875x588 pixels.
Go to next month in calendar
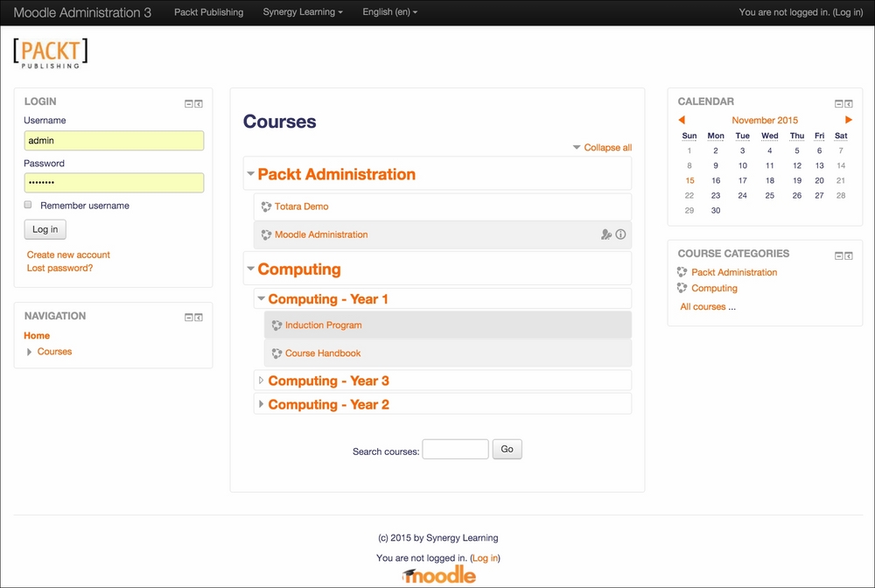point(848,120)
